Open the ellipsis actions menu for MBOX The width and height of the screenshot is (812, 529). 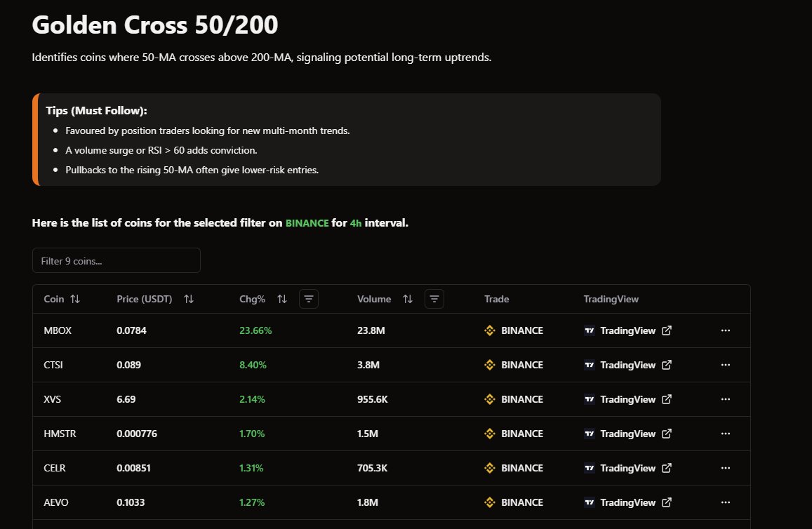coord(725,330)
